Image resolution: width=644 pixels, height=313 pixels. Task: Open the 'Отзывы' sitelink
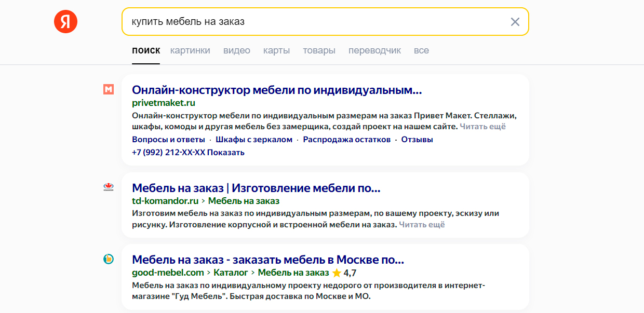(417, 140)
